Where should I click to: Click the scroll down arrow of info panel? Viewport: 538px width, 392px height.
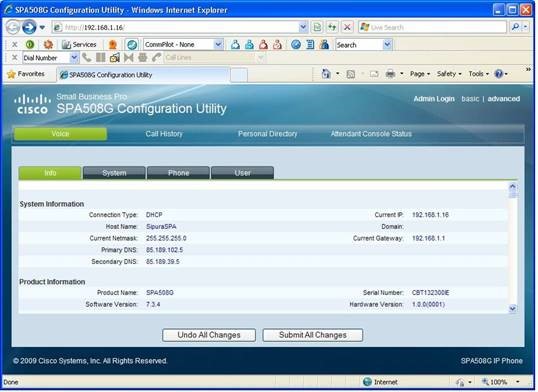pos(512,308)
